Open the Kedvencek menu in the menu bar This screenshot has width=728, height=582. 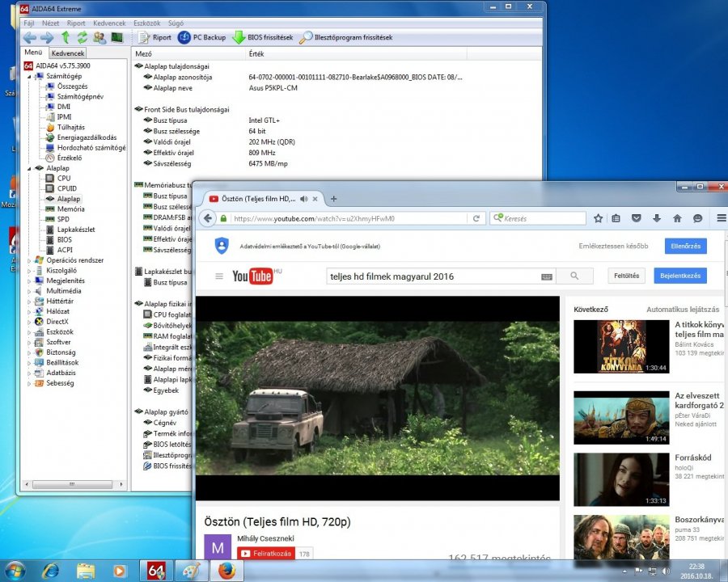tap(109, 23)
